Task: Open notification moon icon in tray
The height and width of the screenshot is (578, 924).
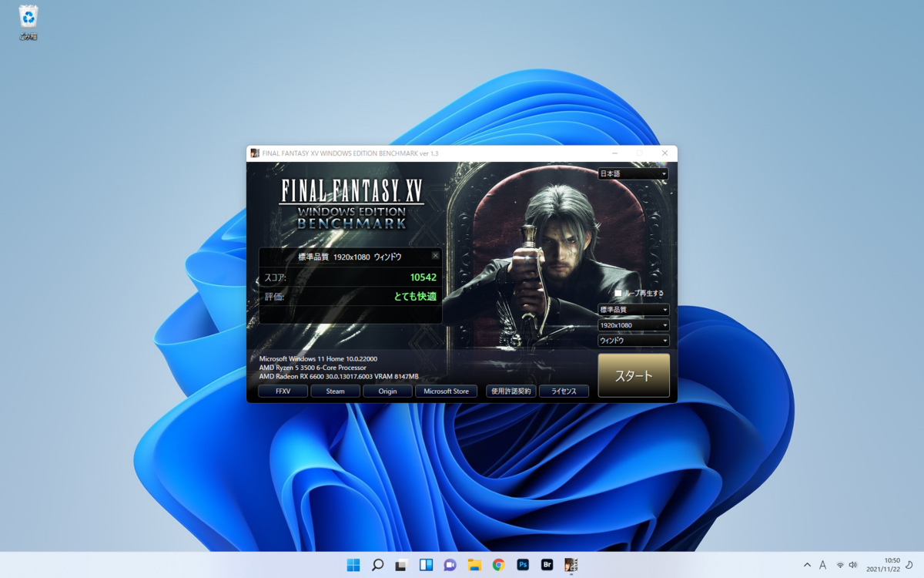Action: 909,565
